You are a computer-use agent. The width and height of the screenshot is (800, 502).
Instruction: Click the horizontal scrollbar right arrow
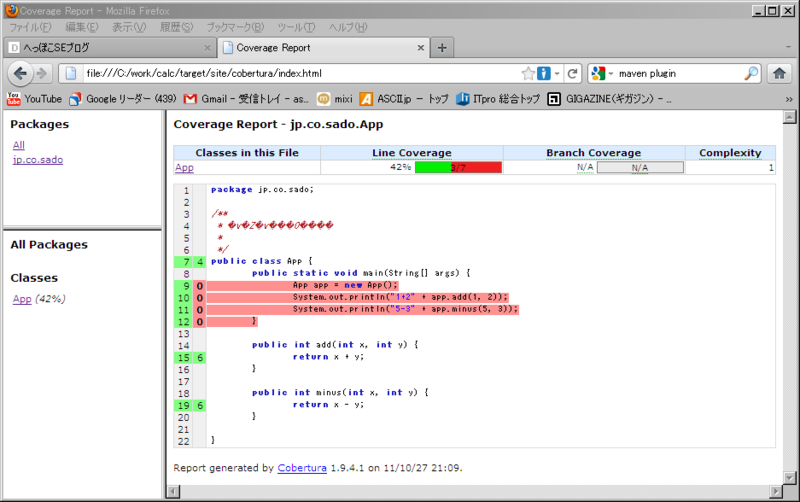(x=776, y=491)
